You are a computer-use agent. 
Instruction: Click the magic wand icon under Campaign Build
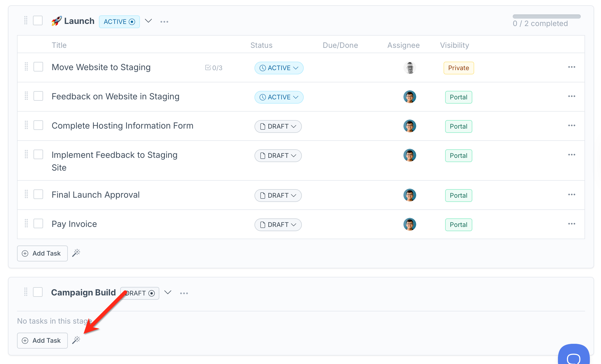[x=76, y=340]
